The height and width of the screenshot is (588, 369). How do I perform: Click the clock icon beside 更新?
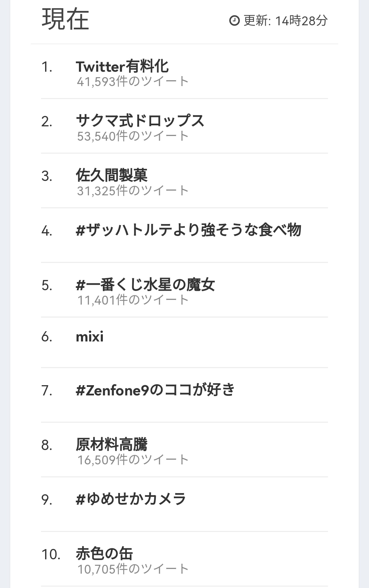click(234, 20)
